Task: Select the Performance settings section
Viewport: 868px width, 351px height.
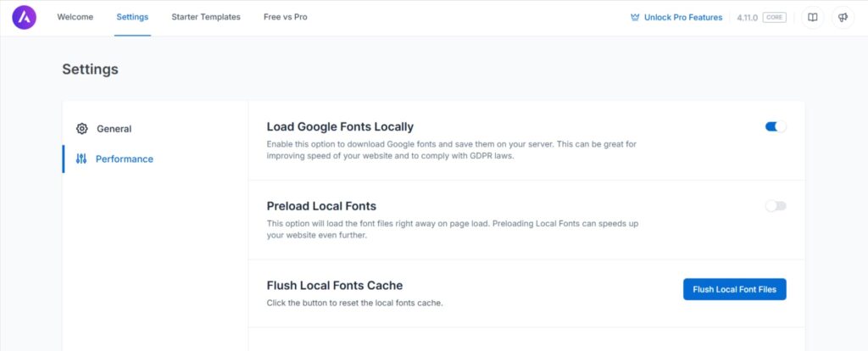Action: click(x=125, y=159)
